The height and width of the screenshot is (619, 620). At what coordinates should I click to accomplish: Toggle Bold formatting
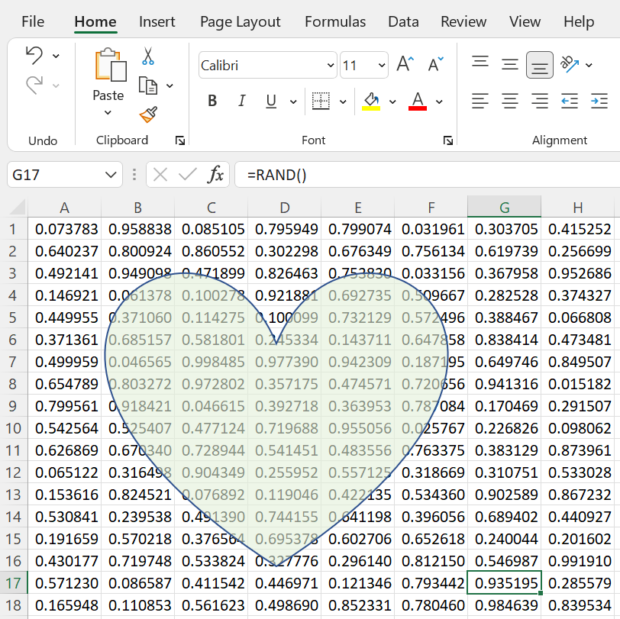pos(212,101)
